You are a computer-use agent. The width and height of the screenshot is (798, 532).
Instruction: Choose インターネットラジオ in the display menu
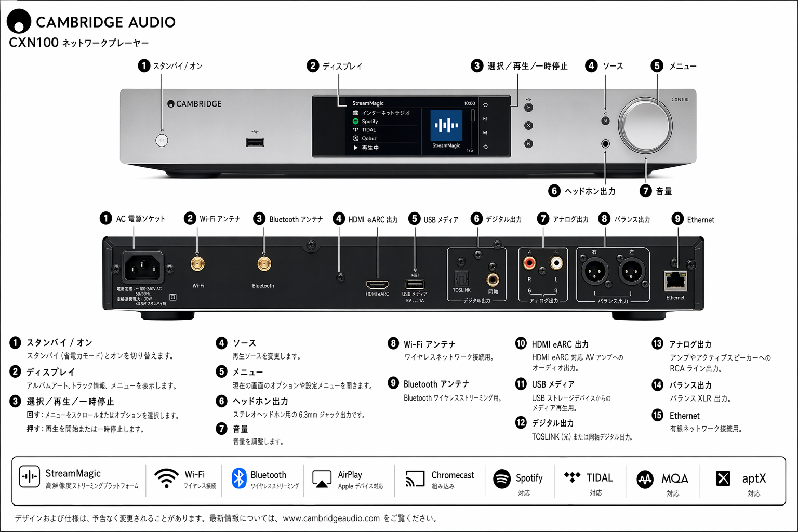pyautogui.click(x=385, y=113)
